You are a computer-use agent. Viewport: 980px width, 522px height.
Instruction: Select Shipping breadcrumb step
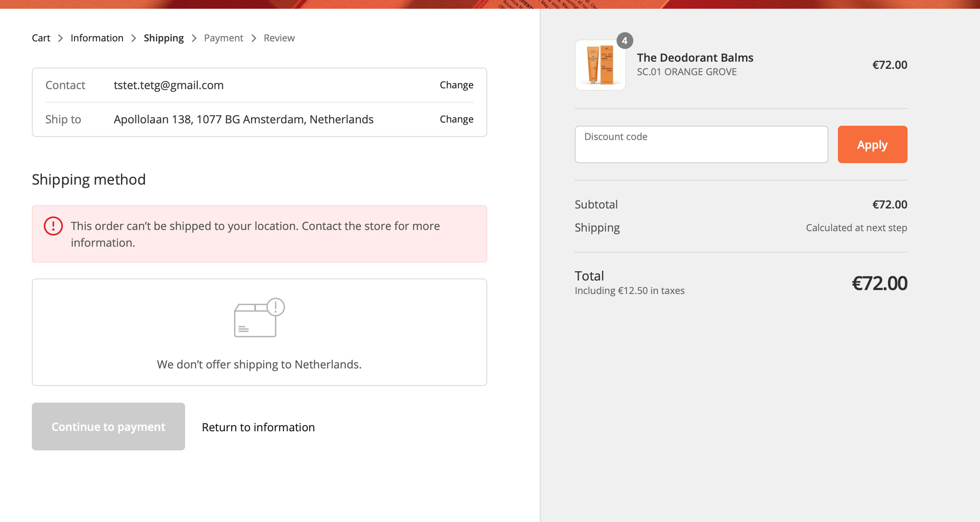tap(164, 38)
